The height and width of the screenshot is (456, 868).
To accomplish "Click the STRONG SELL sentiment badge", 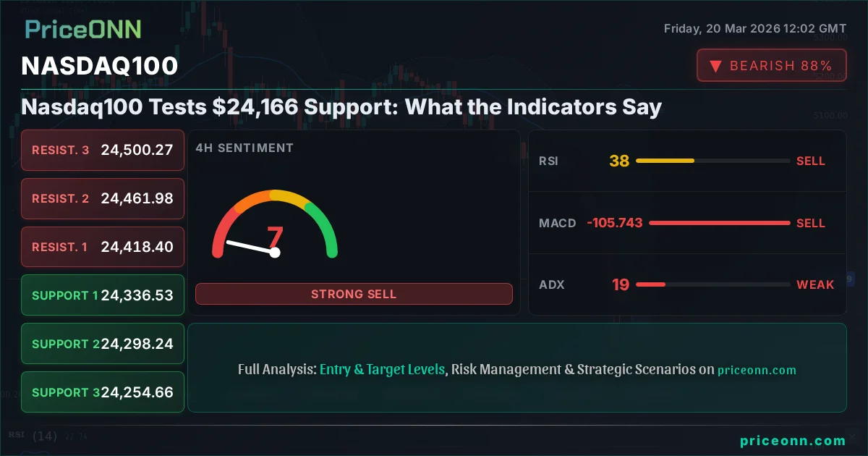I will 354,294.
